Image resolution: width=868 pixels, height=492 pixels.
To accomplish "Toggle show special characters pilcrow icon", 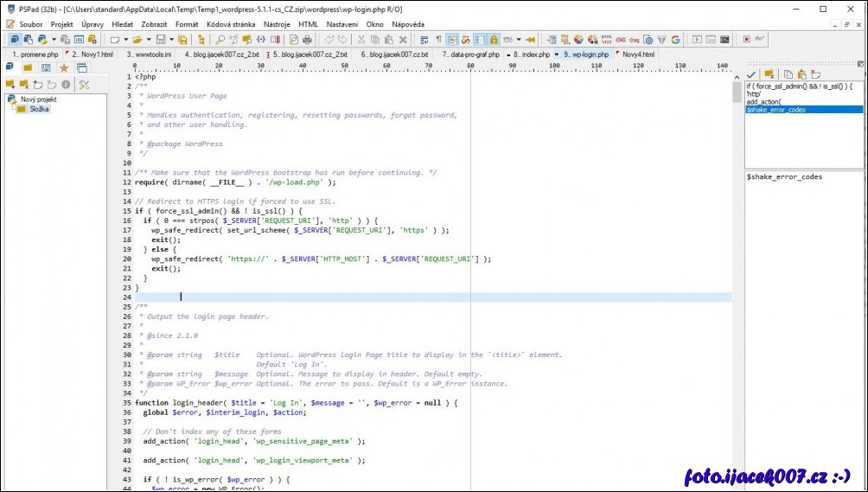I will [x=438, y=40].
